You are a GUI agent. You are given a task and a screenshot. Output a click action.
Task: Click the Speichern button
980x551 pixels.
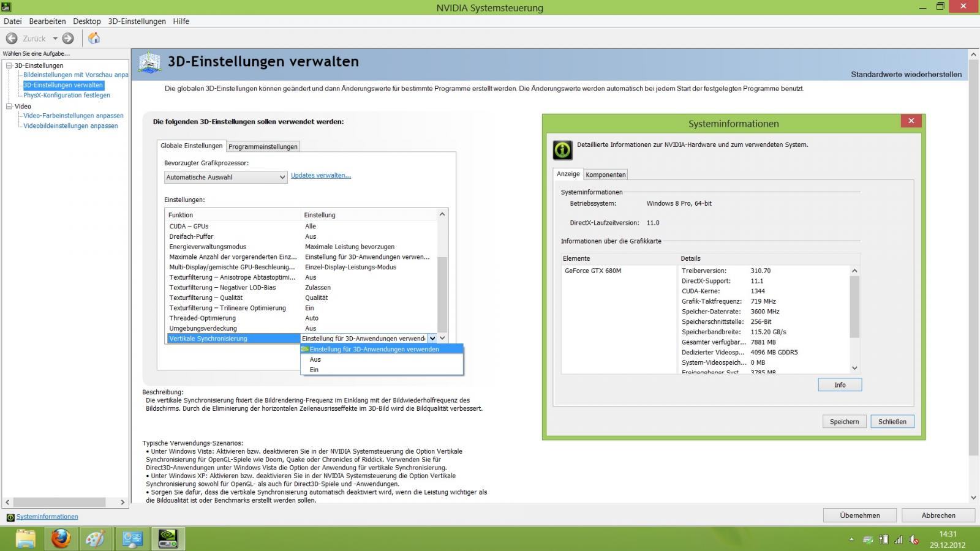tap(844, 421)
